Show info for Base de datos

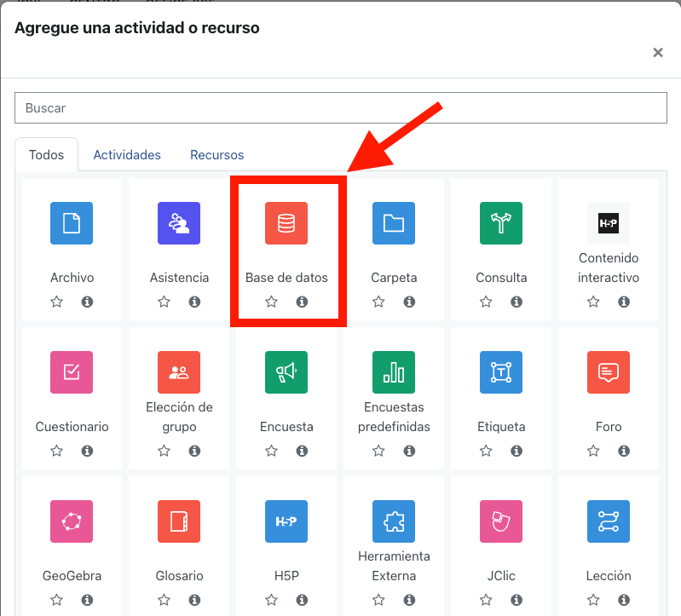point(302,302)
